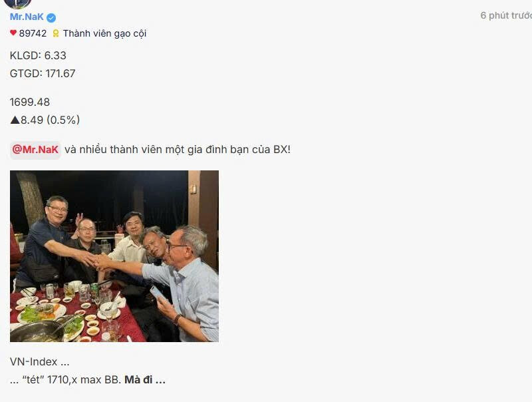Open the 6 phút trước timestamp
The width and height of the screenshot is (532, 402).
point(506,15)
